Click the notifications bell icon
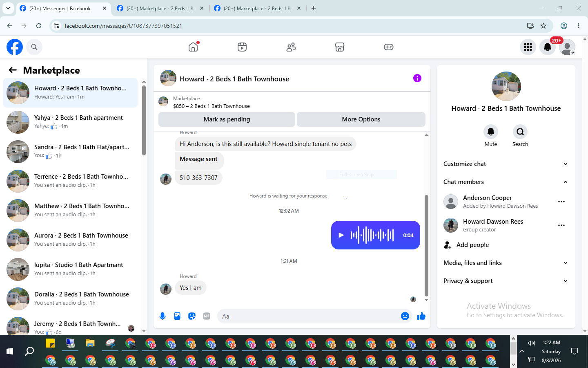588x368 pixels. coord(548,47)
